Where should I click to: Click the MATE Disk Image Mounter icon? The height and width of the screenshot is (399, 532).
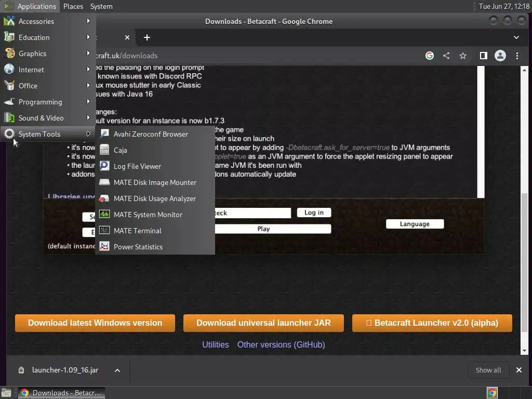(104, 182)
